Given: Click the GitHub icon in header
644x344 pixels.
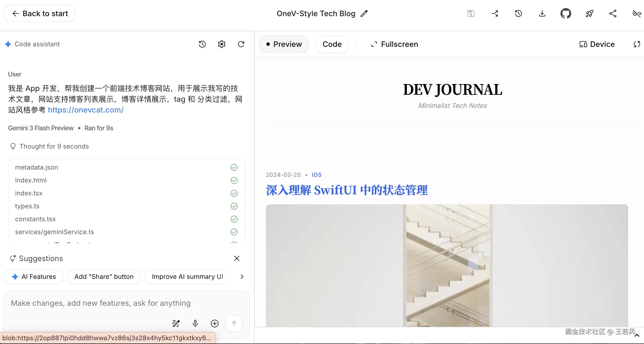Looking at the screenshot, I should [566, 13].
